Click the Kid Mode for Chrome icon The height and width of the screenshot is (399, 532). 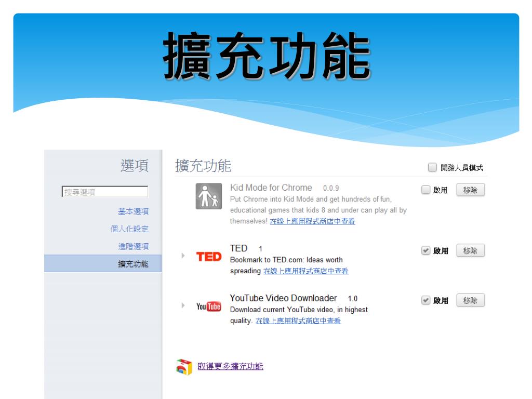click(x=209, y=196)
